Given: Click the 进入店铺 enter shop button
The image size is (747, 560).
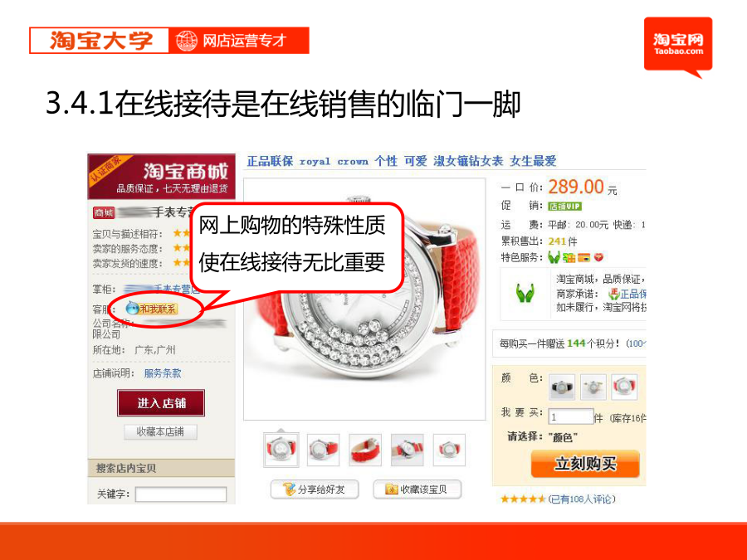Looking at the screenshot, I should coord(161,403).
